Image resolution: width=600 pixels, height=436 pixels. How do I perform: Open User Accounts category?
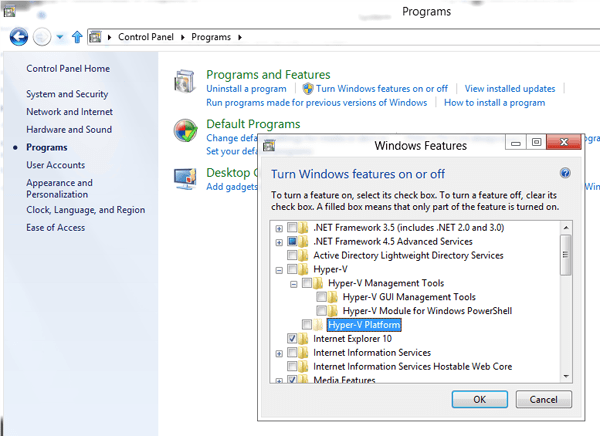click(x=55, y=165)
